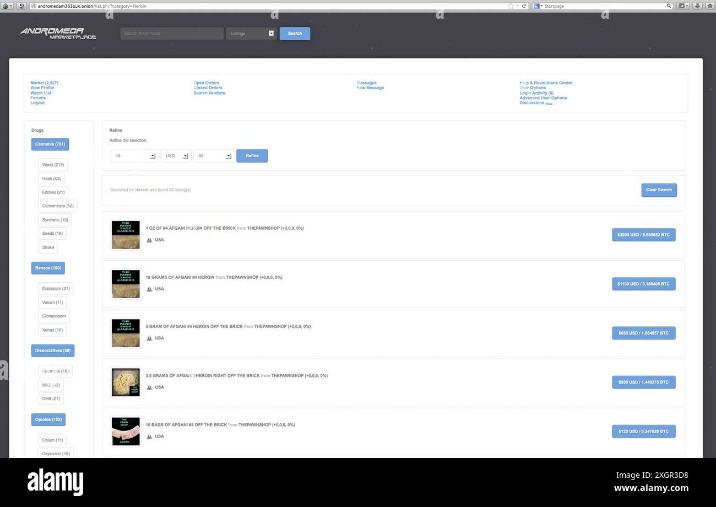Open Help & Resolutions Center link

pos(546,83)
